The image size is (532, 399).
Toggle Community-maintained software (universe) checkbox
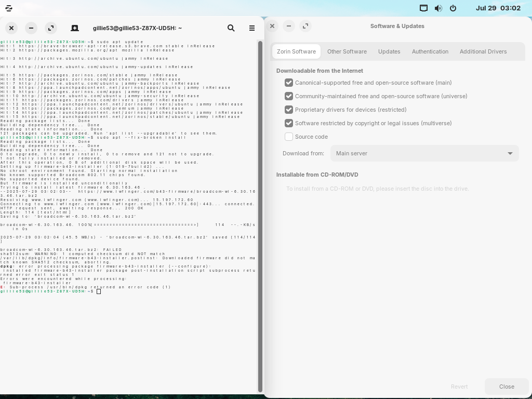[289, 96]
